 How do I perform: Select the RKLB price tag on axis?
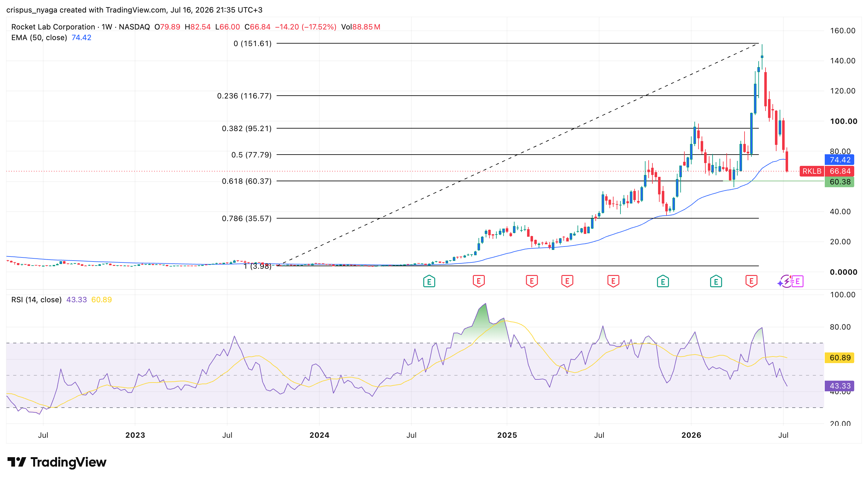tap(812, 171)
